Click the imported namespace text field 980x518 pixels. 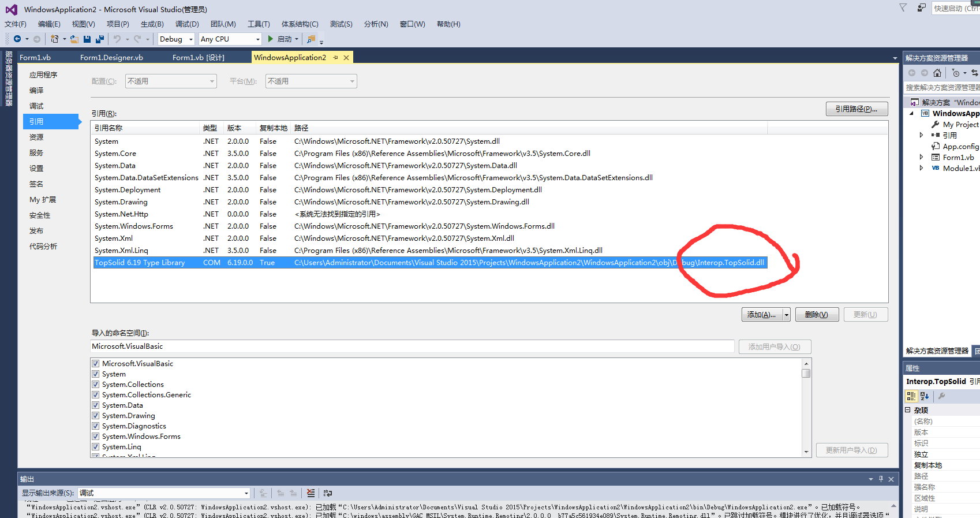[412, 346]
